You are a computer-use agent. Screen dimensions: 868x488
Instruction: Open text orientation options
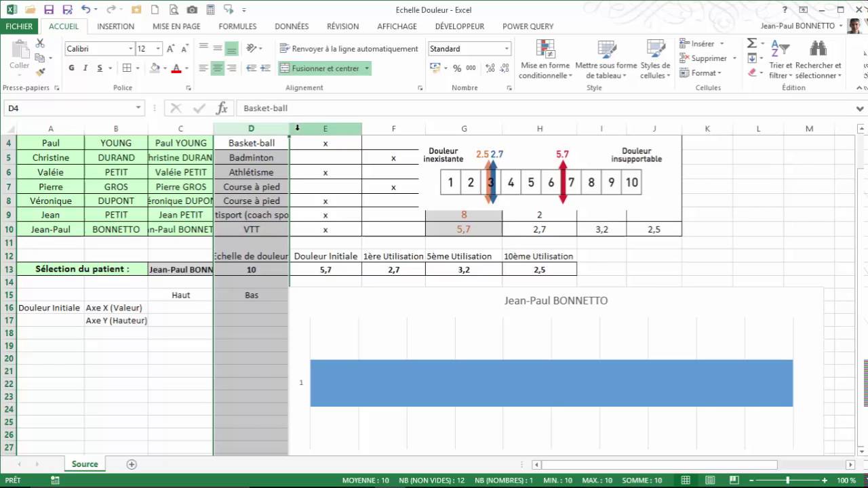click(x=254, y=49)
